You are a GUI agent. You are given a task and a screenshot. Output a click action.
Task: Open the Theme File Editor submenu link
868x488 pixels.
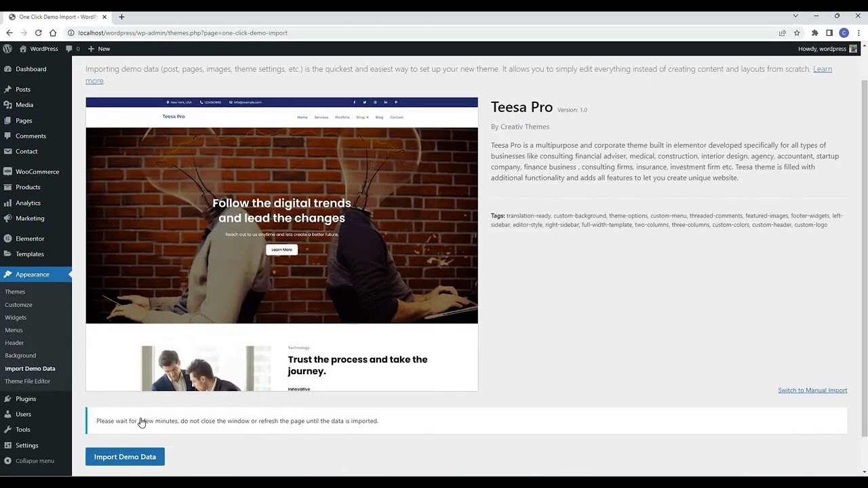(x=27, y=382)
